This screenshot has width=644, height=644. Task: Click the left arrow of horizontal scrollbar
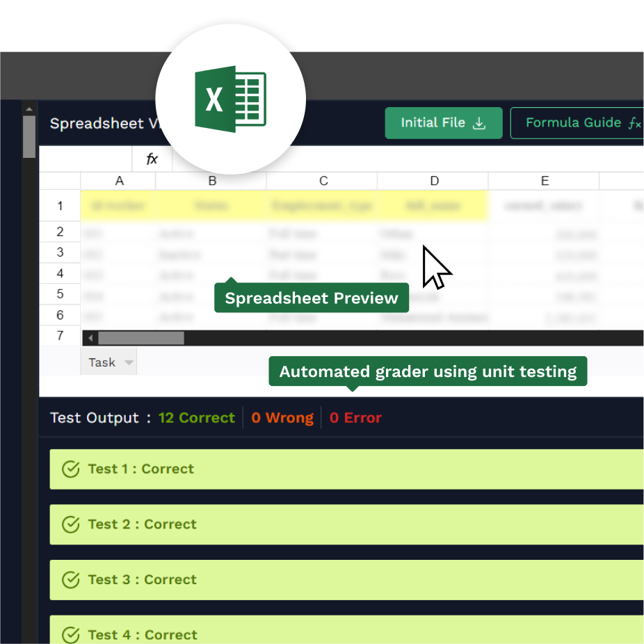point(89,338)
